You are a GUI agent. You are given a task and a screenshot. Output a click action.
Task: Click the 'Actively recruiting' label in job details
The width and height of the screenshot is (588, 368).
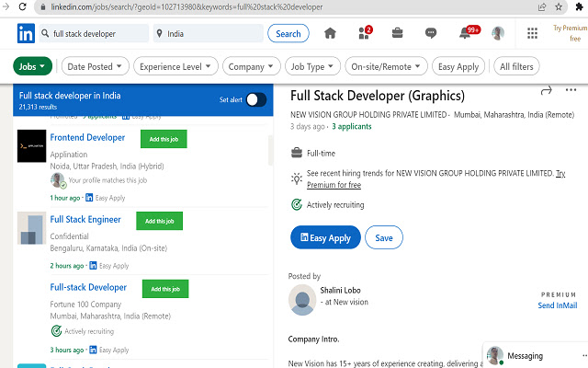point(335,205)
